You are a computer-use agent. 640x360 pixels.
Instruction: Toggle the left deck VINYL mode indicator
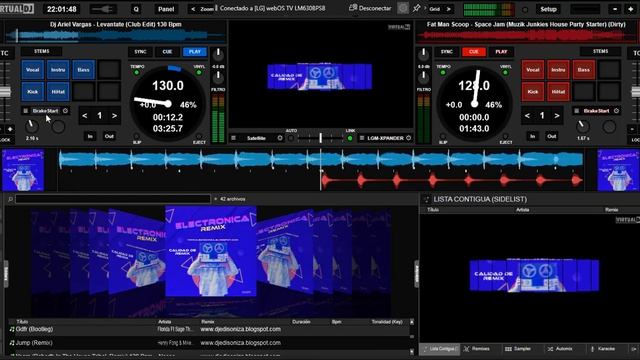199,73
